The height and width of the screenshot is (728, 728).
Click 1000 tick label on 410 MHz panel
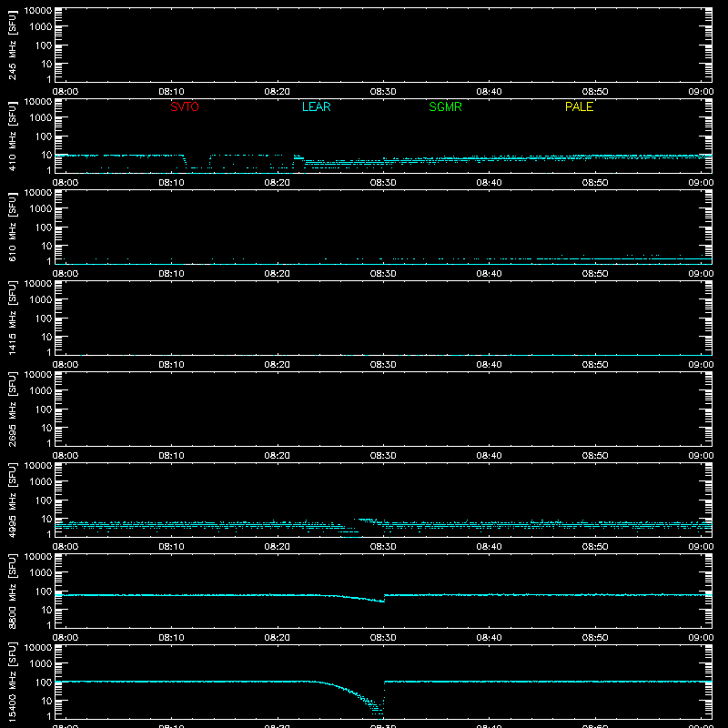(40, 118)
